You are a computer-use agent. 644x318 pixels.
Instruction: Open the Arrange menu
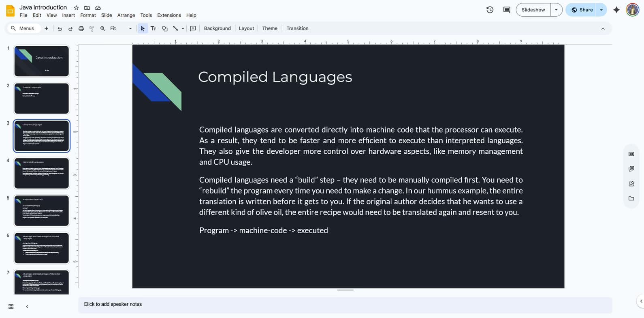coord(126,15)
